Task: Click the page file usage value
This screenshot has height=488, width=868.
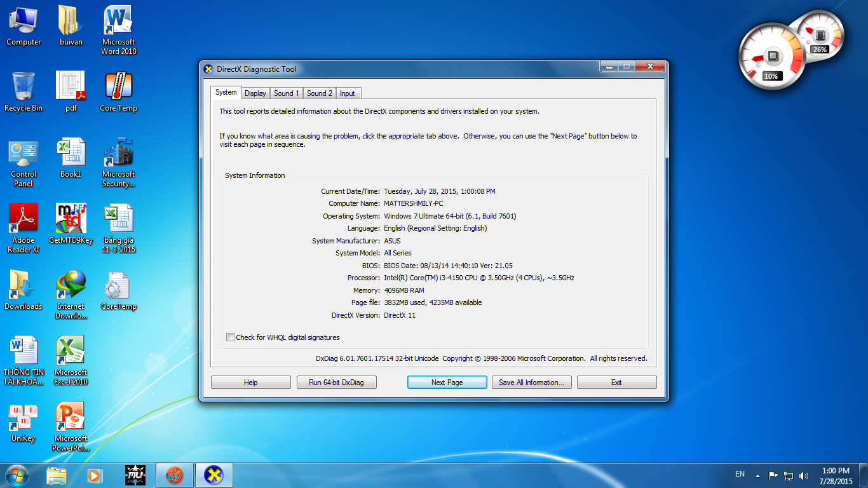Action: tap(433, 302)
